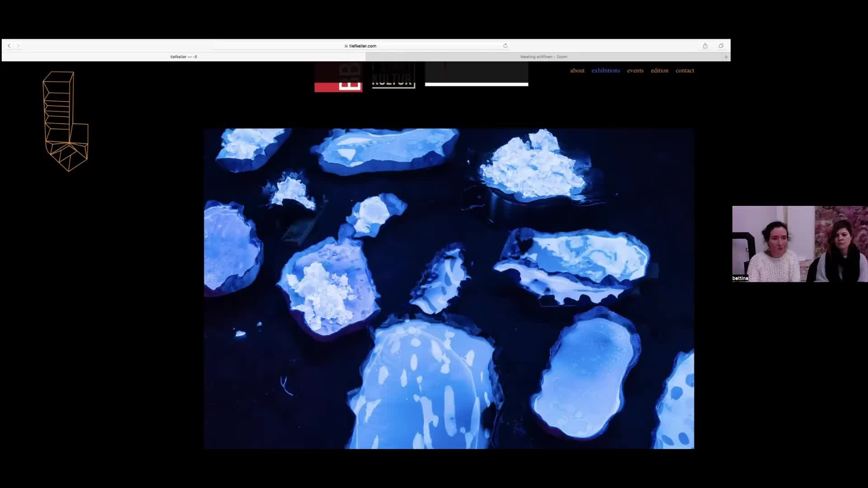Go back using the browser back arrow
868x488 pixels.
click(9, 46)
